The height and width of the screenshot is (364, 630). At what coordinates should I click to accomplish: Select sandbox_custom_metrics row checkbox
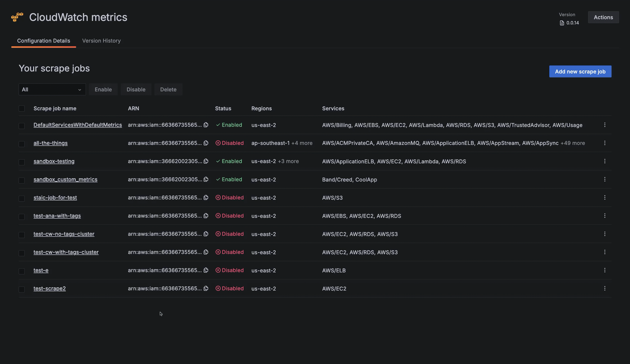pos(22,180)
